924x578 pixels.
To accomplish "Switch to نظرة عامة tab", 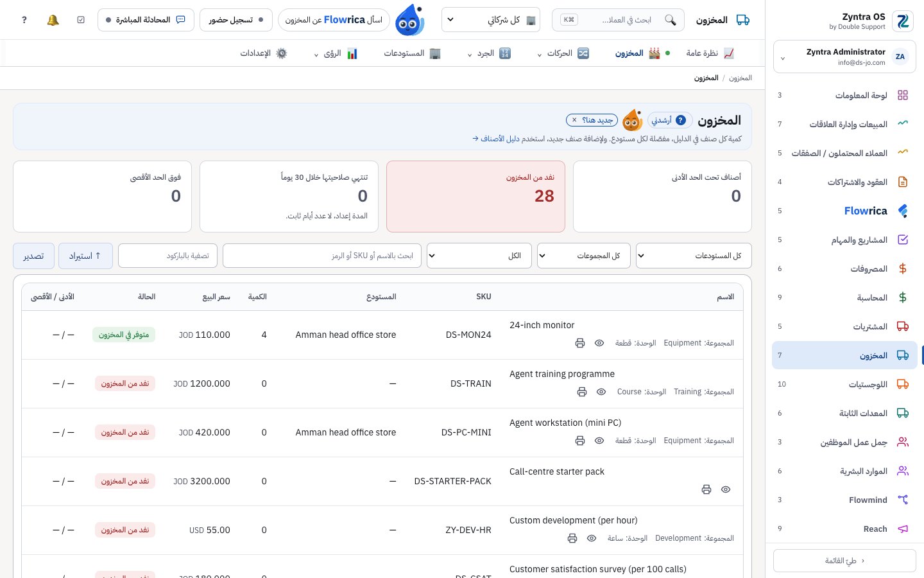I will tap(710, 53).
